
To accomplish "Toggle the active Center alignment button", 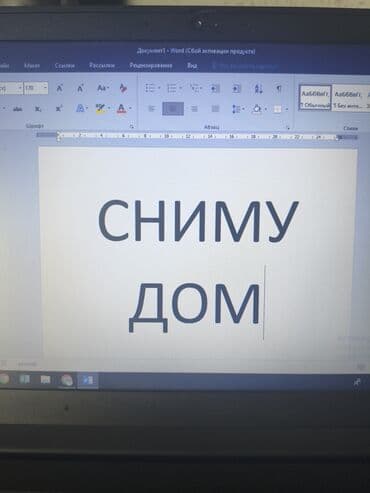I will [x=173, y=109].
